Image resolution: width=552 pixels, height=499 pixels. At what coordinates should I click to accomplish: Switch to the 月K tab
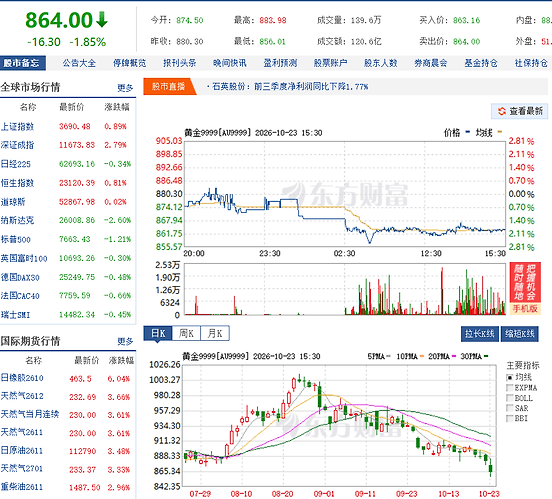coord(215,333)
